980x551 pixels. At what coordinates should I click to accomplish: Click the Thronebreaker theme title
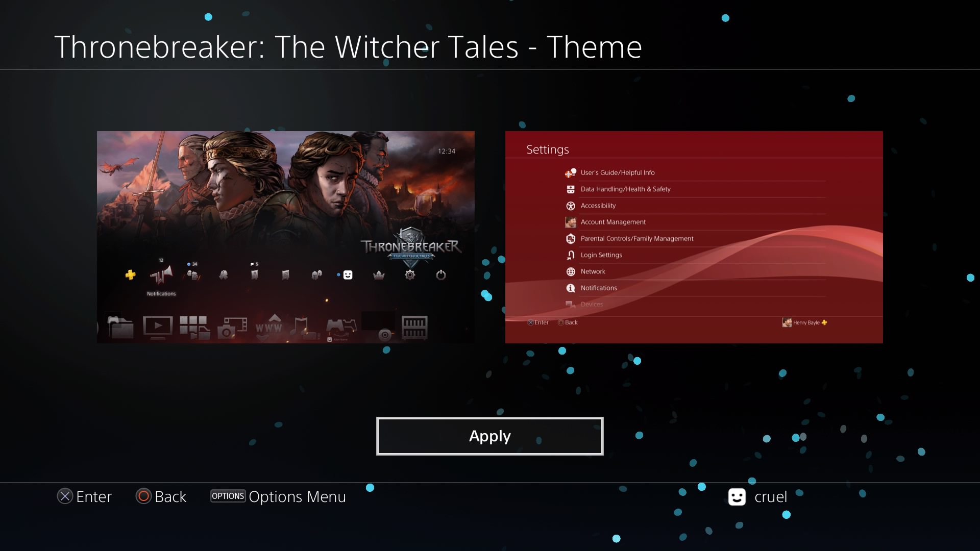348,47
